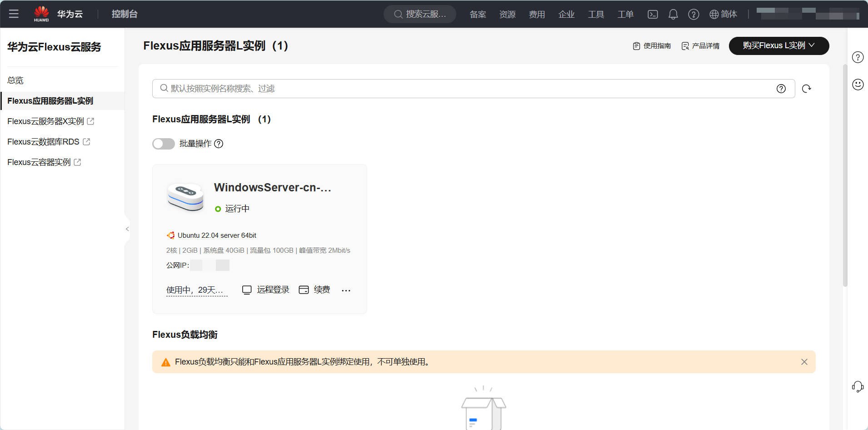Click the 运行中 status indicator
868x430 pixels.
click(x=232, y=209)
